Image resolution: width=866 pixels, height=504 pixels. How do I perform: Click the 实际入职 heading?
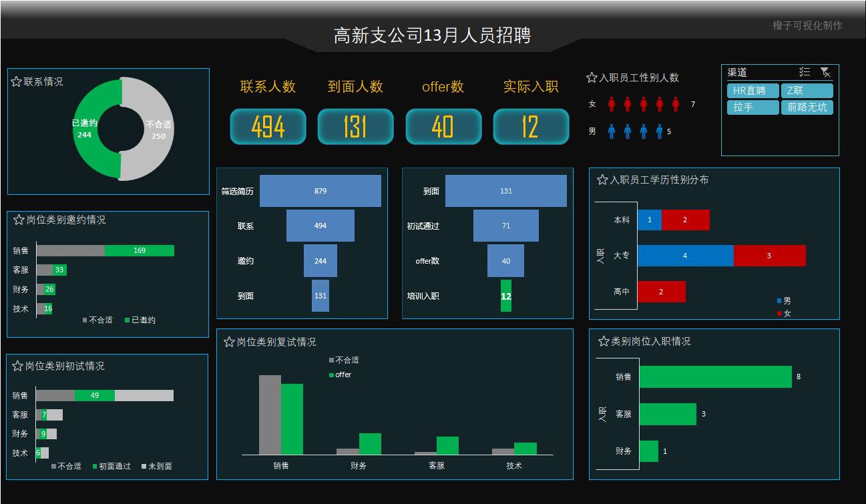pyautogui.click(x=531, y=87)
